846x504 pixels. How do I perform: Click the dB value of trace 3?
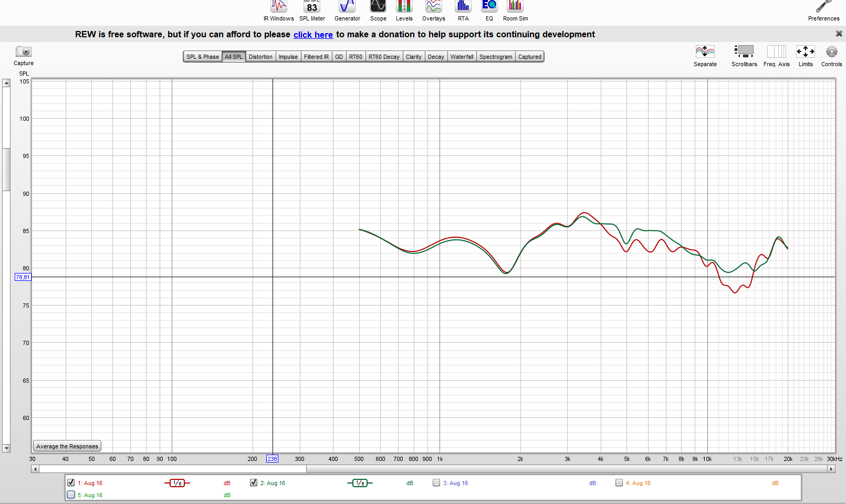click(592, 483)
